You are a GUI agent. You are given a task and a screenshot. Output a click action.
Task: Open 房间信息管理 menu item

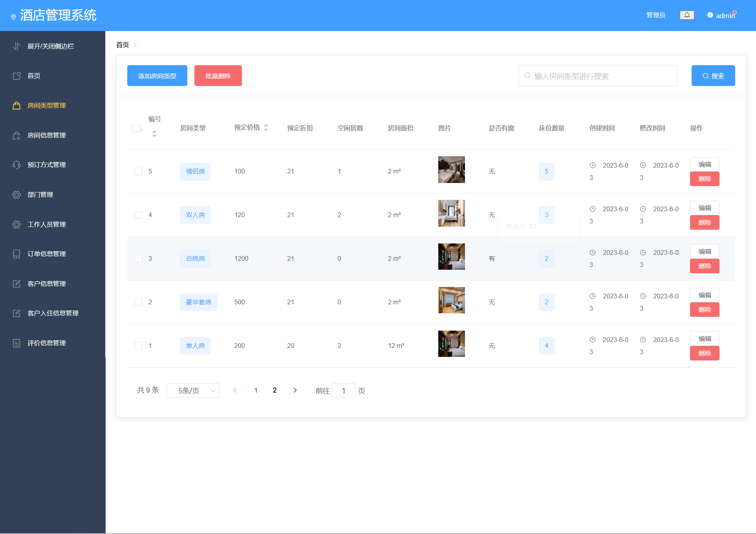click(x=46, y=135)
